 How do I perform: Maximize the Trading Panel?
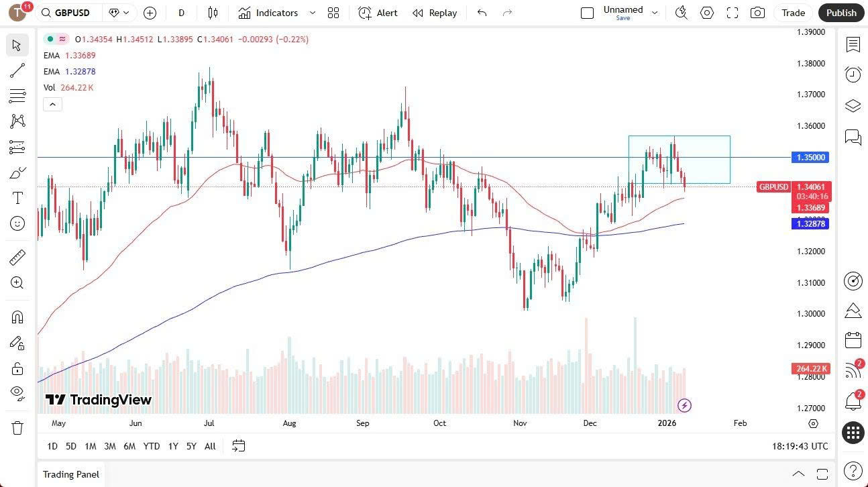coord(822,474)
